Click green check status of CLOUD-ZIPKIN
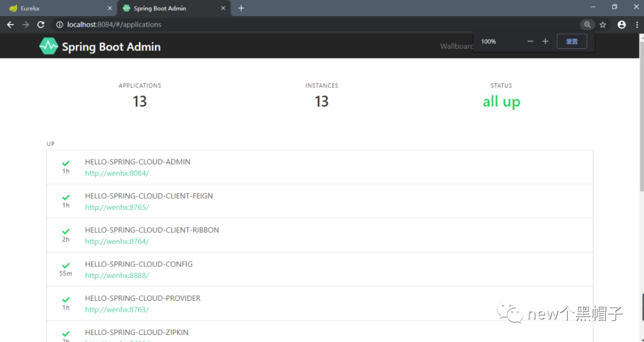 [x=66, y=334]
